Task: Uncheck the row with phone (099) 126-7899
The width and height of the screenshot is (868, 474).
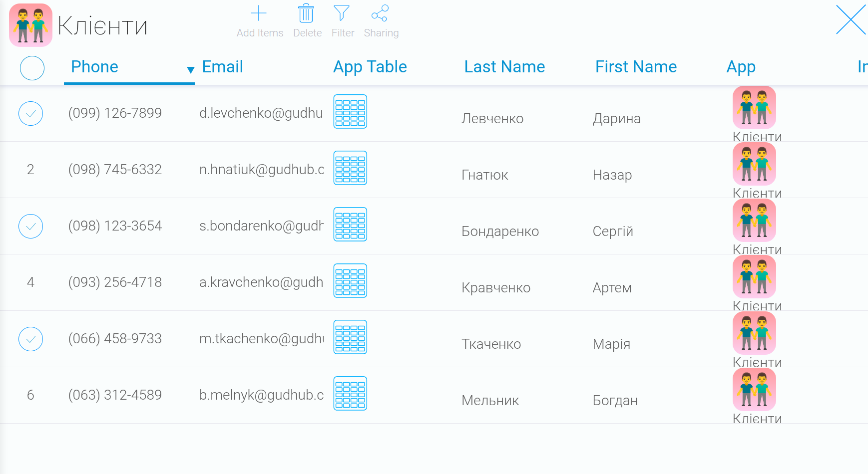Action: pos(30,113)
